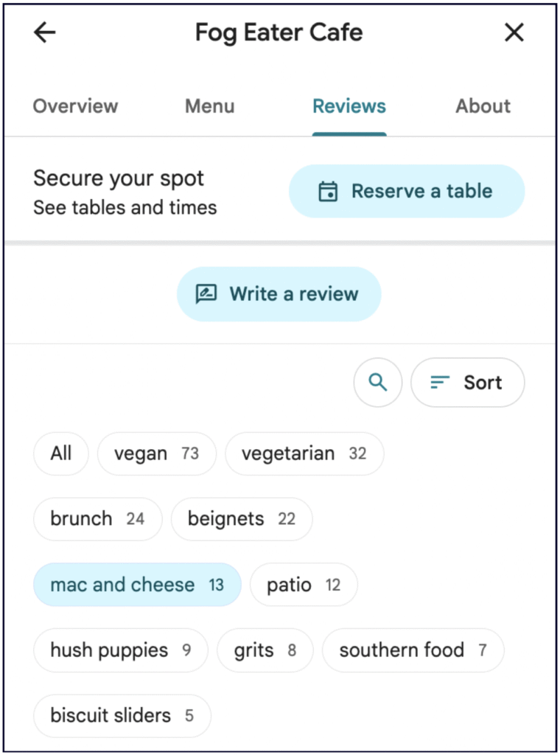Open the Menu tab

pos(209,106)
